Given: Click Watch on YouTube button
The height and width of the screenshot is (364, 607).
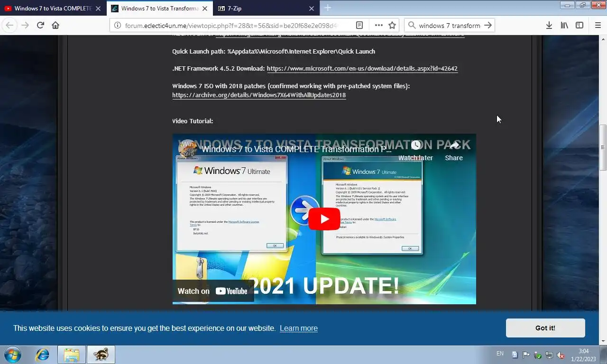Looking at the screenshot, I should (213, 291).
